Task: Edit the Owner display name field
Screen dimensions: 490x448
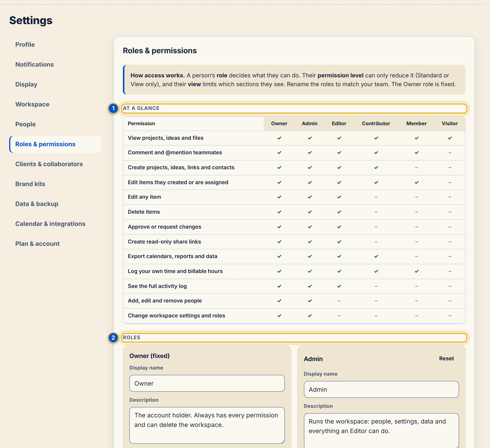Action: 207,383
